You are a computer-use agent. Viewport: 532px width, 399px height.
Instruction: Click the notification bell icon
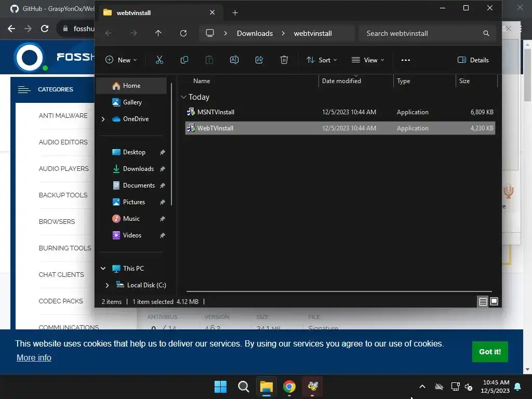518,387
